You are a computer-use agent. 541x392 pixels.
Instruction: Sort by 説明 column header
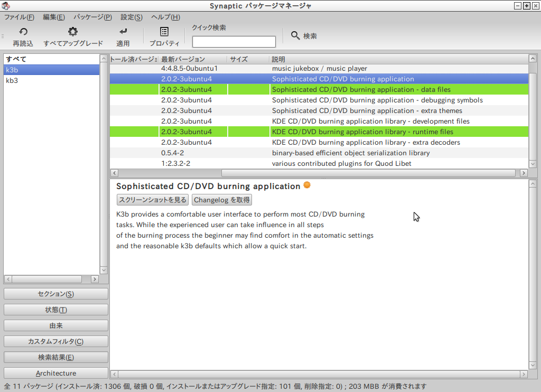point(398,59)
